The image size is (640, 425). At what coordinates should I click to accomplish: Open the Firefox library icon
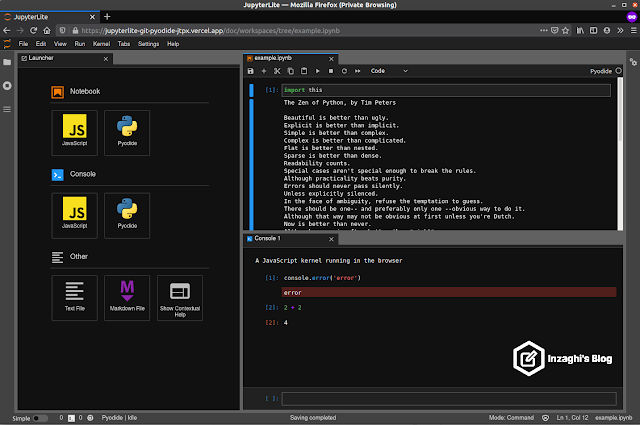coord(580,30)
